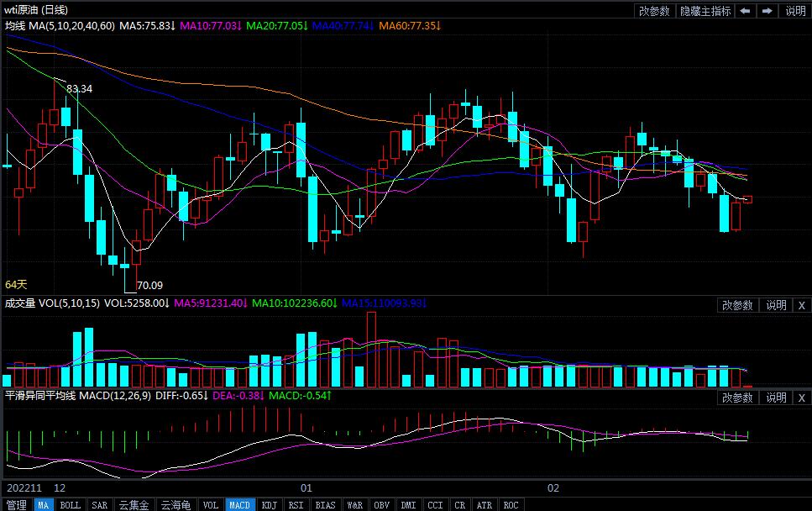Screen dimensions: 812x511
Task: Click the right arrow navigation icon
Action: (x=767, y=11)
